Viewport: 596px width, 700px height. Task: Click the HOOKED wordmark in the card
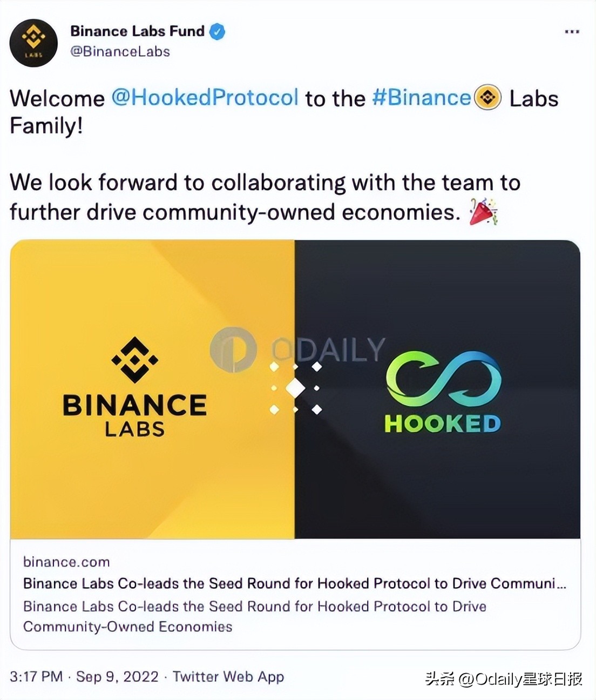443,424
